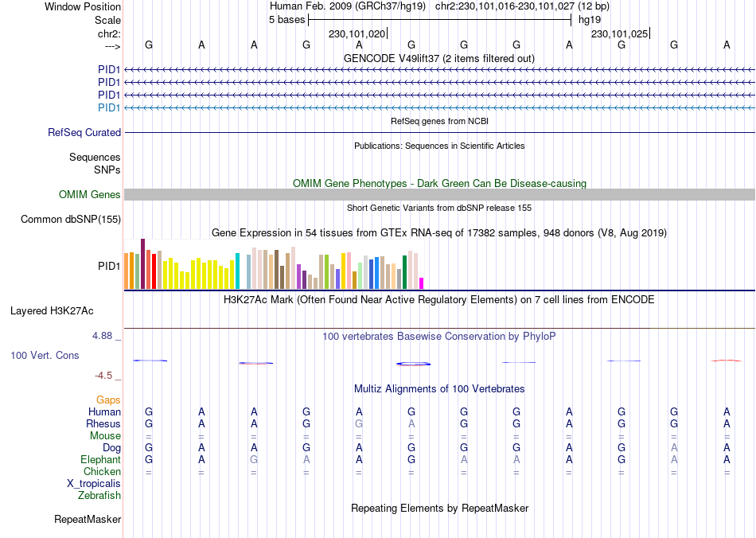Viewport: 756px width, 538px height.
Task: Click the red PhyloP conservation mark
Action: pyautogui.click(x=726, y=360)
